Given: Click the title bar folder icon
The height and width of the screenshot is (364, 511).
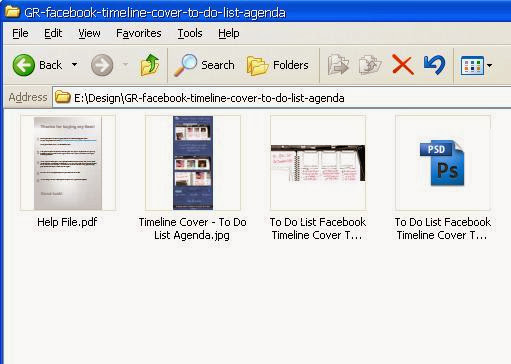Looking at the screenshot, I should [x=13, y=12].
